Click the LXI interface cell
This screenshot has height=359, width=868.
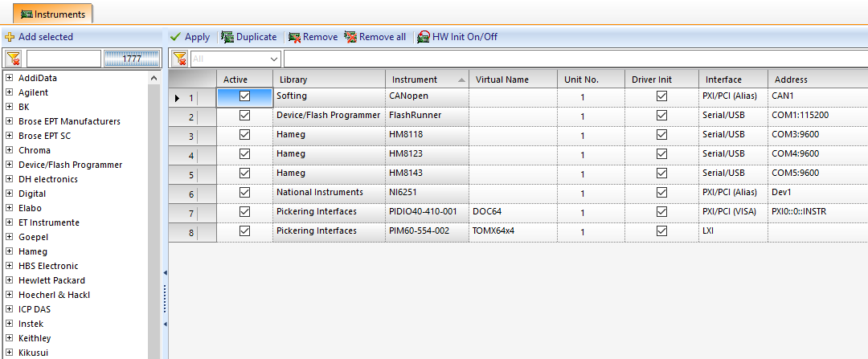coord(734,231)
